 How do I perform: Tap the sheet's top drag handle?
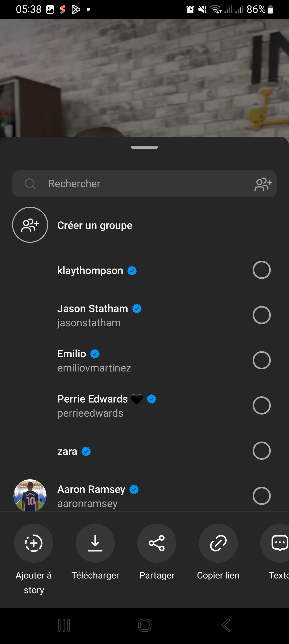144,147
